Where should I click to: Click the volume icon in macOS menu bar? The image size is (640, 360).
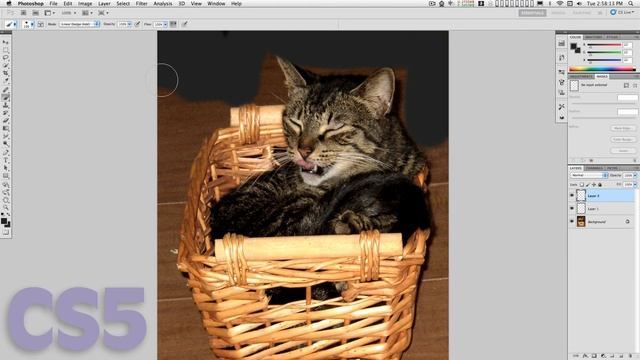point(580,3)
